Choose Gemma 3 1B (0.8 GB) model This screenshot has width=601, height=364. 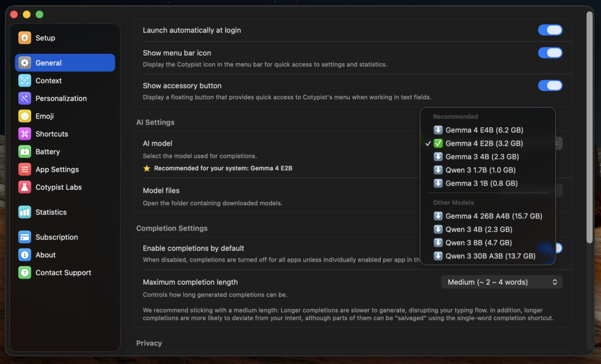(488, 183)
